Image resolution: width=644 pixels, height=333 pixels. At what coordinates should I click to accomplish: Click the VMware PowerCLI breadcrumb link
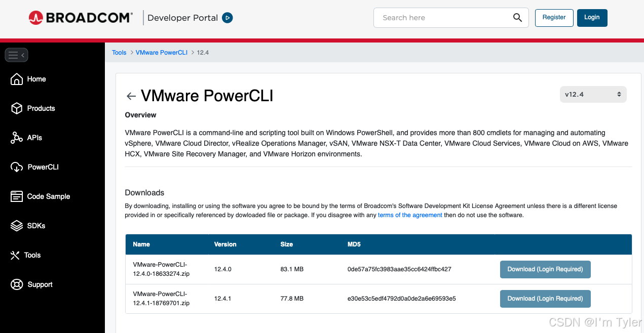(x=162, y=53)
